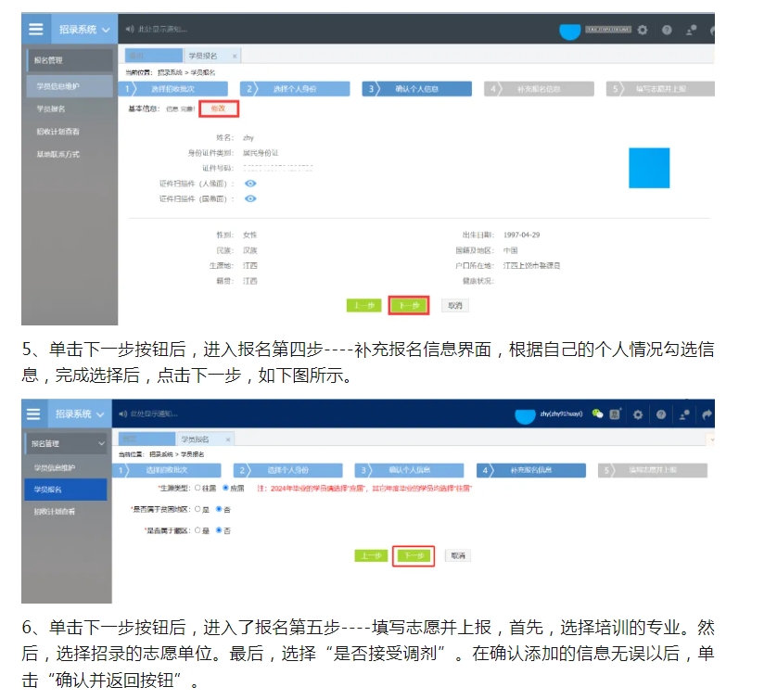
Task: Select 应届 radio for 生源类型
Action: coord(225,488)
